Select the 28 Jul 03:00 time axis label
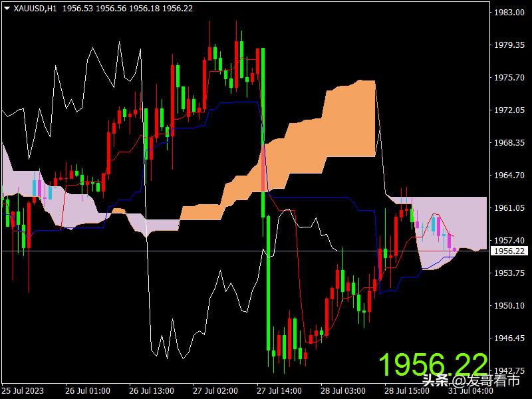The image size is (532, 399). 342,391
